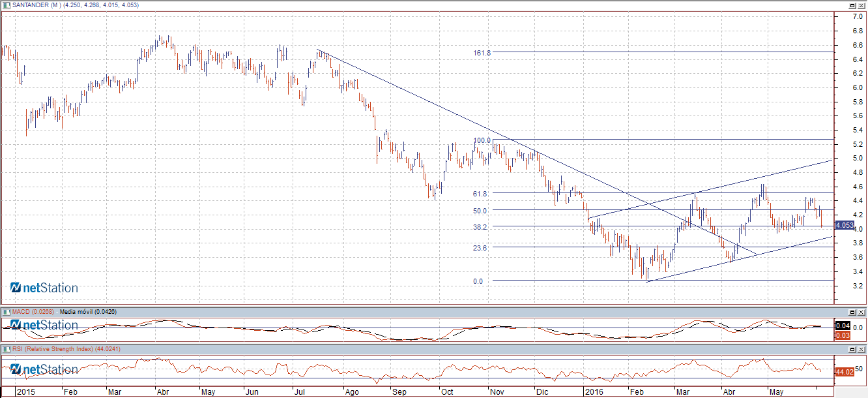868x398 pixels.
Task: Open the SANTANDER price panel menu icon
Action: (x=6, y=5)
